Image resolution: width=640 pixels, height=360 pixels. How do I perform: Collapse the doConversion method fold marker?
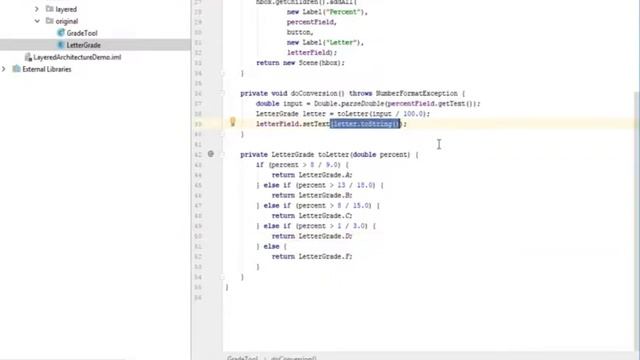click(x=222, y=93)
